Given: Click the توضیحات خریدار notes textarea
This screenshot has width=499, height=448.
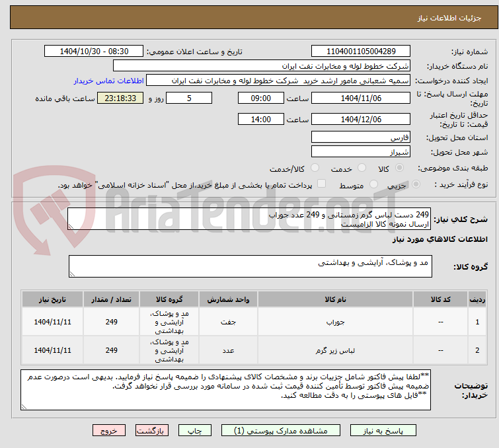Looking at the screenshot, I should (225, 389).
